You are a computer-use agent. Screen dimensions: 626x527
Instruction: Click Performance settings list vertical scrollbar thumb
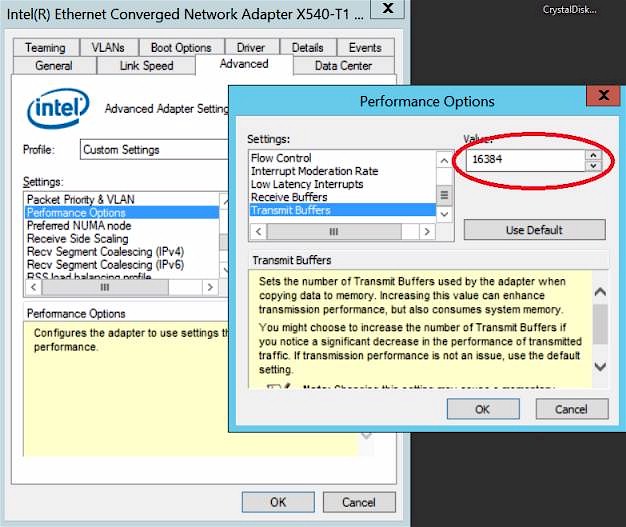444,195
